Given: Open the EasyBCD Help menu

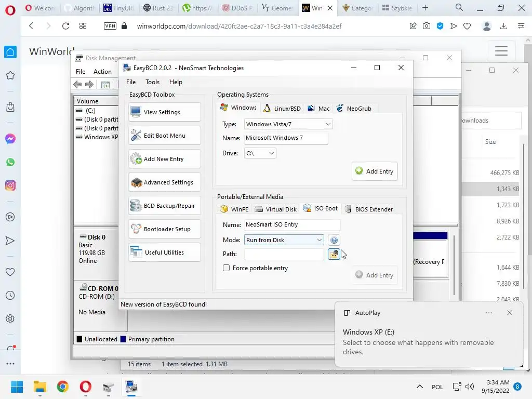Looking at the screenshot, I should [176, 82].
